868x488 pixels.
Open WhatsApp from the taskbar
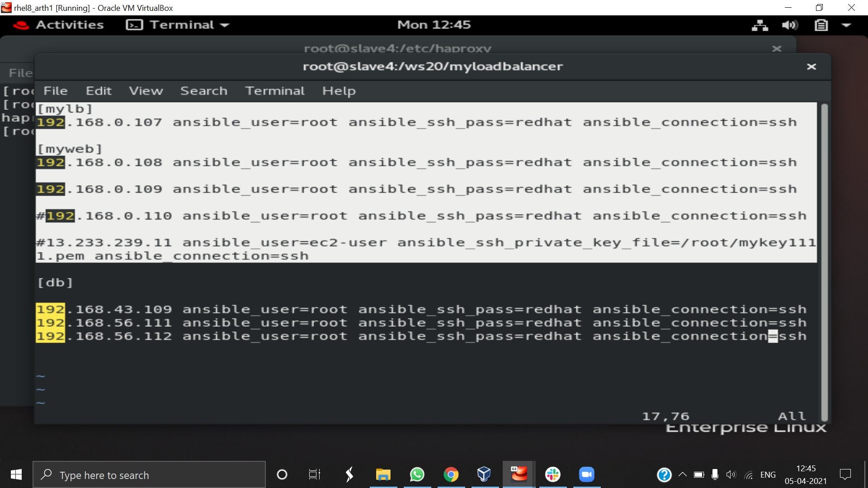(x=417, y=474)
